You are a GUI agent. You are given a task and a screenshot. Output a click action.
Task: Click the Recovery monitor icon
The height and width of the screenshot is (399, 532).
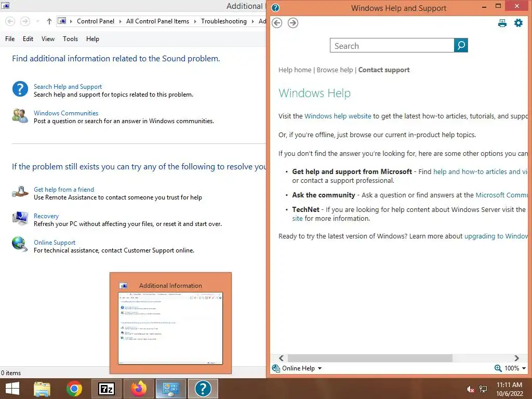point(20,219)
